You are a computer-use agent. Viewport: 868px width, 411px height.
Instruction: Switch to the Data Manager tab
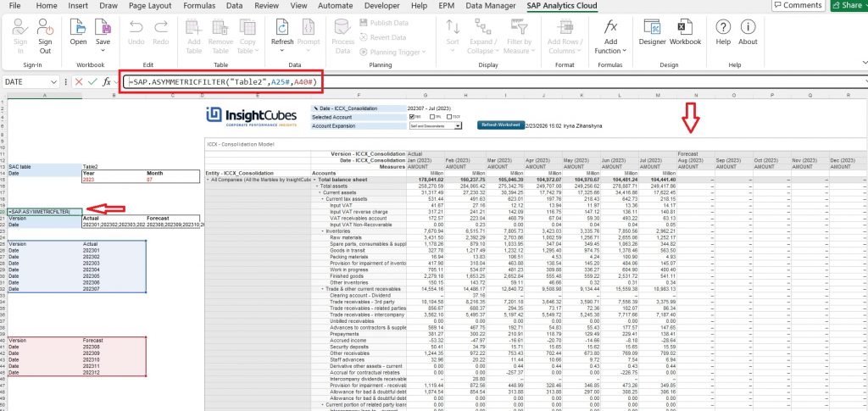tap(491, 6)
